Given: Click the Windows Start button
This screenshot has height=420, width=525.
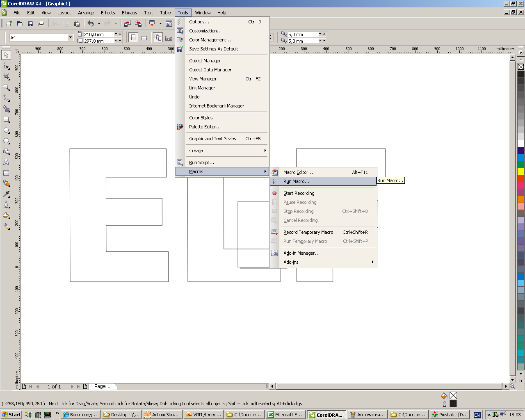Looking at the screenshot, I should tap(11, 415).
